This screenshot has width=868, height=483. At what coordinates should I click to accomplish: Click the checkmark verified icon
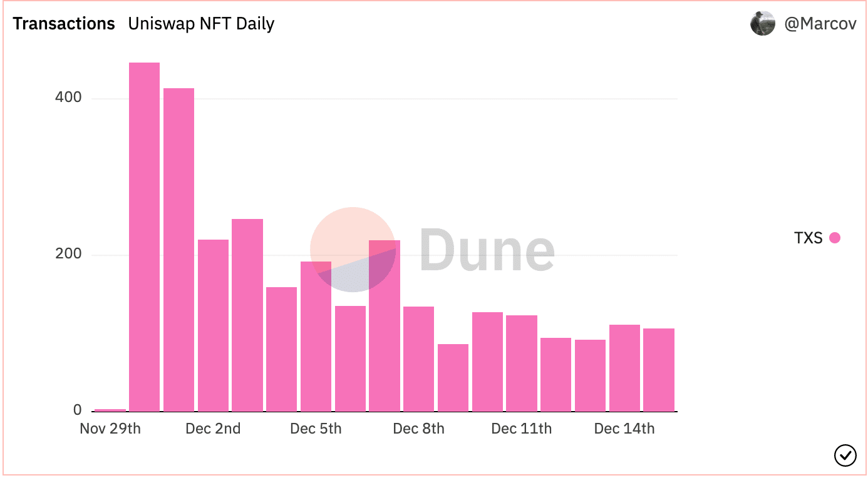(845, 455)
